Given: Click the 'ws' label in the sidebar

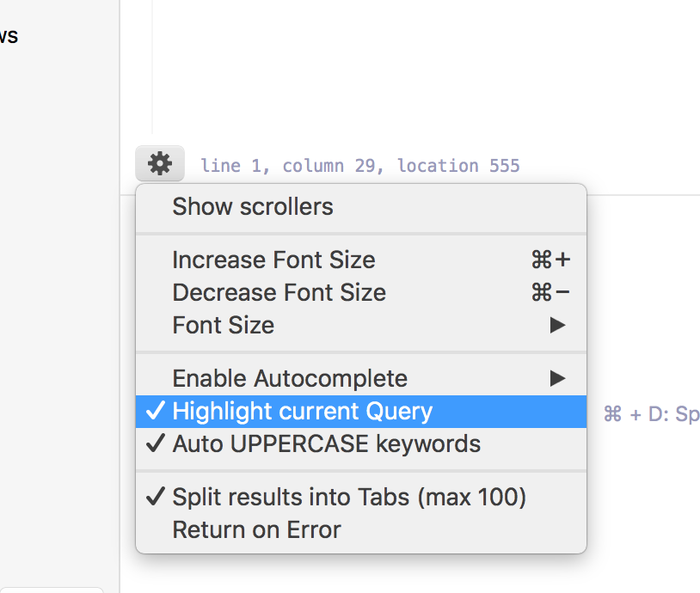Looking at the screenshot, I should (x=9, y=35).
